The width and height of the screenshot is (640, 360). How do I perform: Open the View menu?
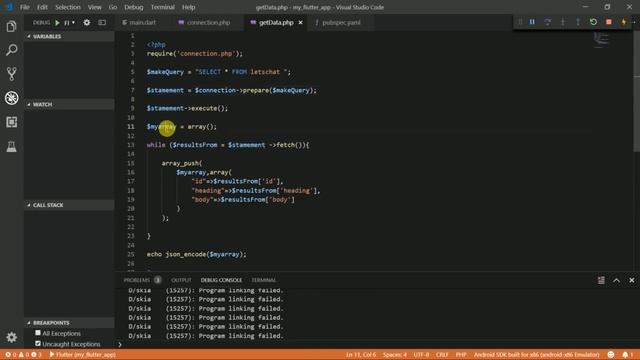coord(94,7)
